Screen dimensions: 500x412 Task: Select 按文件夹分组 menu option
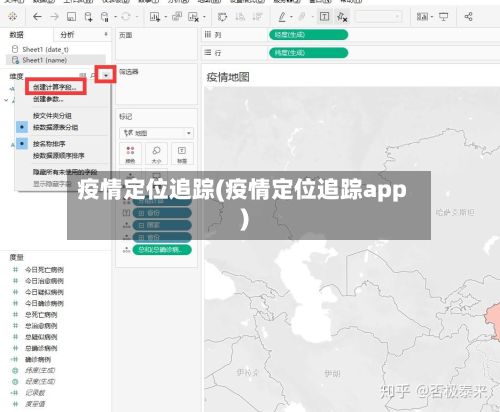pos(52,116)
